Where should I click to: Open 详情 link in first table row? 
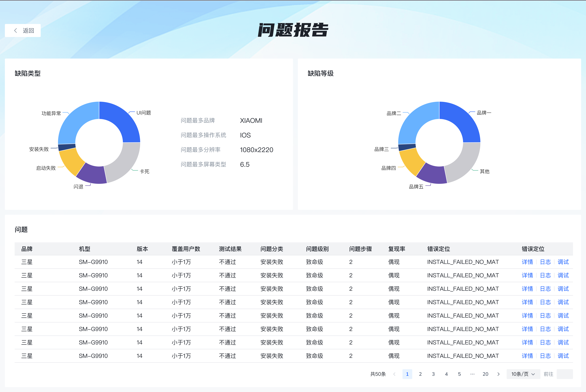click(x=527, y=262)
